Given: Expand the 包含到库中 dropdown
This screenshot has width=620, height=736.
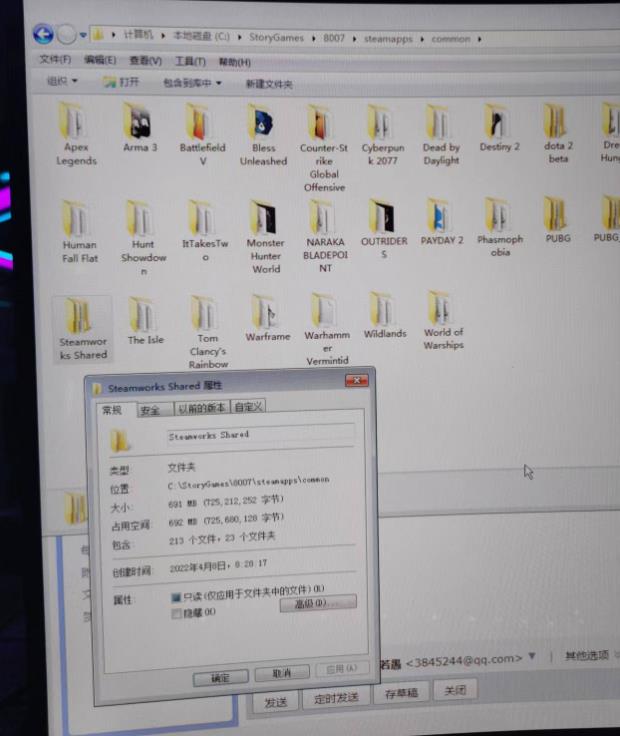Looking at the screenshot, I should pos(192,83).
